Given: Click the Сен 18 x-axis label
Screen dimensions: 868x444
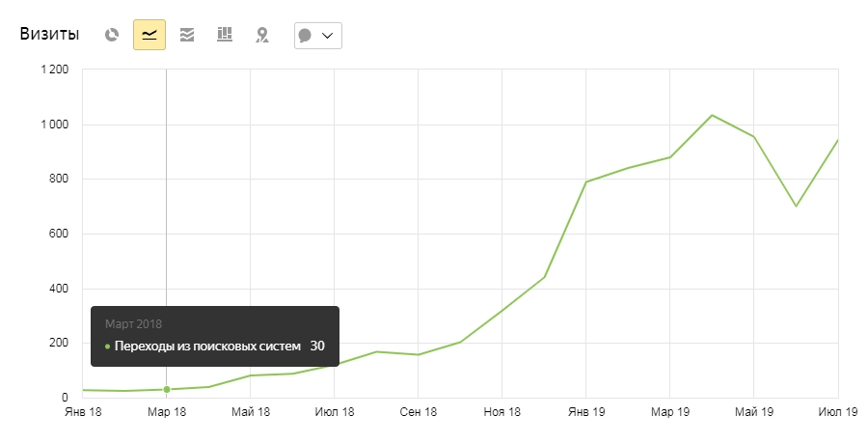Looking at the screenshot, I should tap(418, 412).
